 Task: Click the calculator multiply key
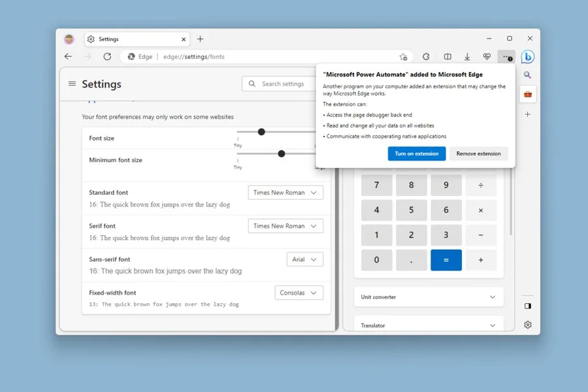click(481, 210)
